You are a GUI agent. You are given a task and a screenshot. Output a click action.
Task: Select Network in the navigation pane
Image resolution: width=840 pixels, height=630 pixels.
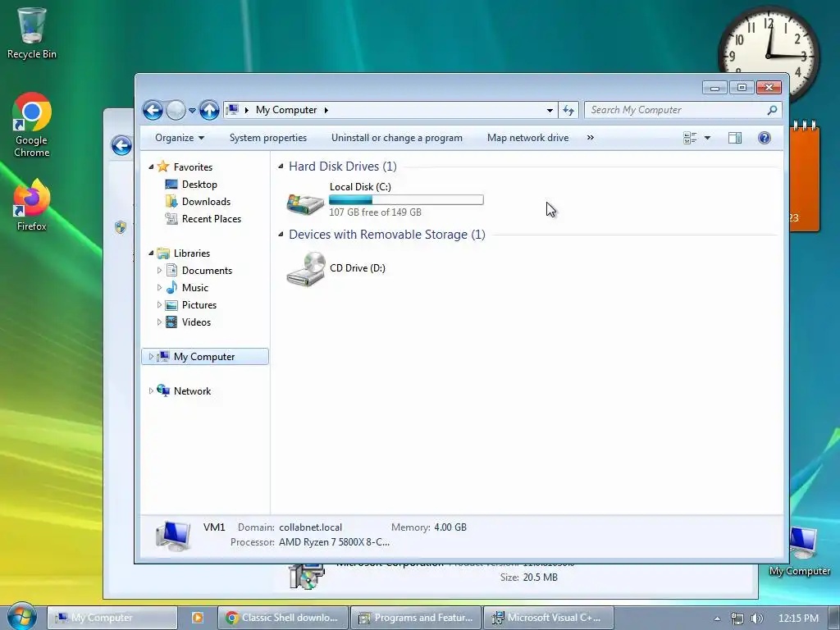[192, 391]
